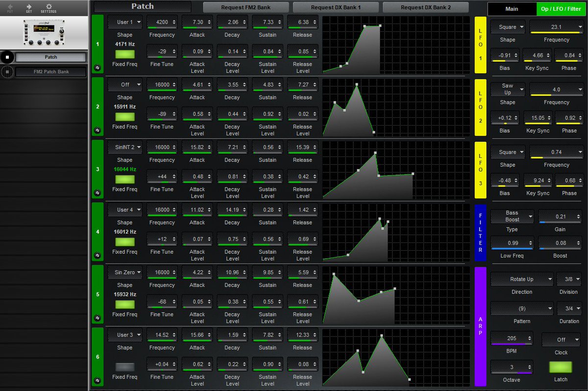Open operator 1 Shape dropdown User 1
Viewport: 588px width, 391px height.
[125, 22]
